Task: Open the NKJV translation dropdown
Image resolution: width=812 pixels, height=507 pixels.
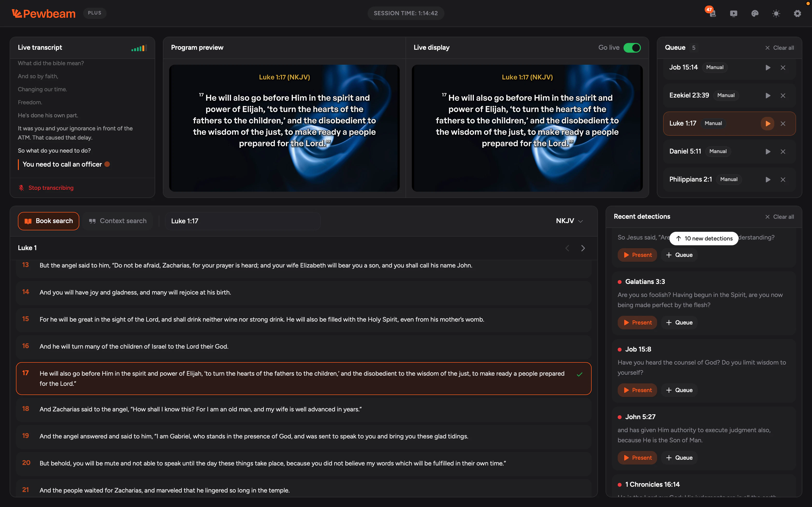Action: point(569,221)
